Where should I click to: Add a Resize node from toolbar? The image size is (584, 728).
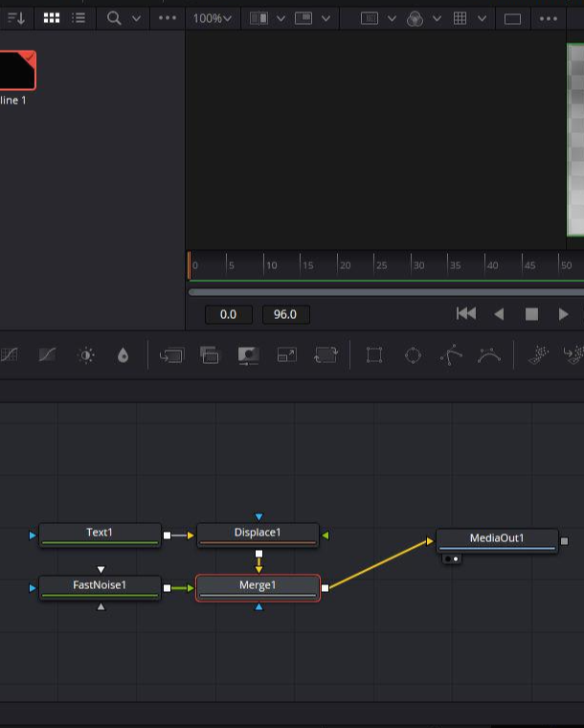(x=286, y=355)
